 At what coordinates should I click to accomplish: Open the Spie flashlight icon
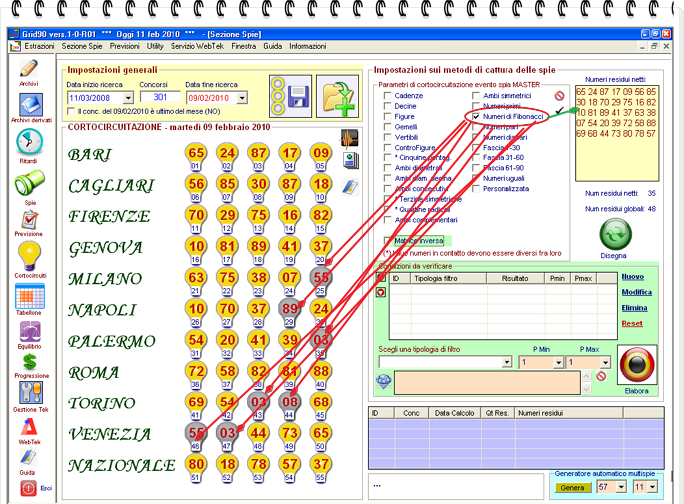pos(30,184)
